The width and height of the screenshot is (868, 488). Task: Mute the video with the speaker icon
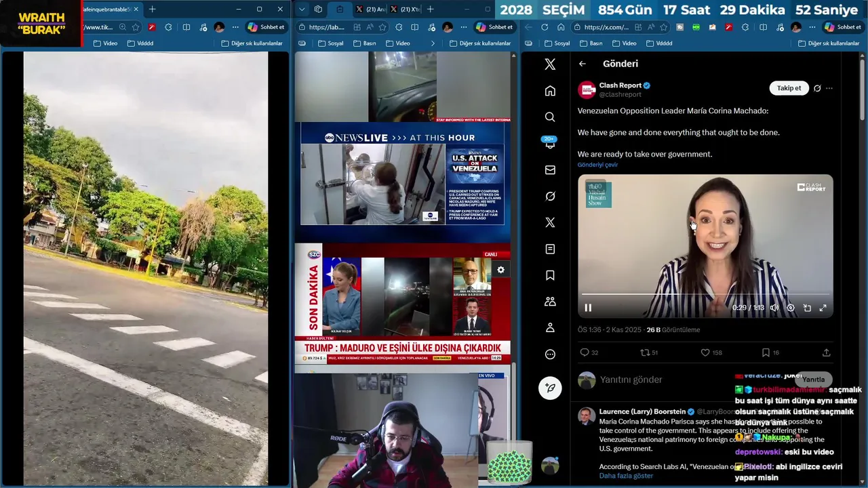[774, 308]
